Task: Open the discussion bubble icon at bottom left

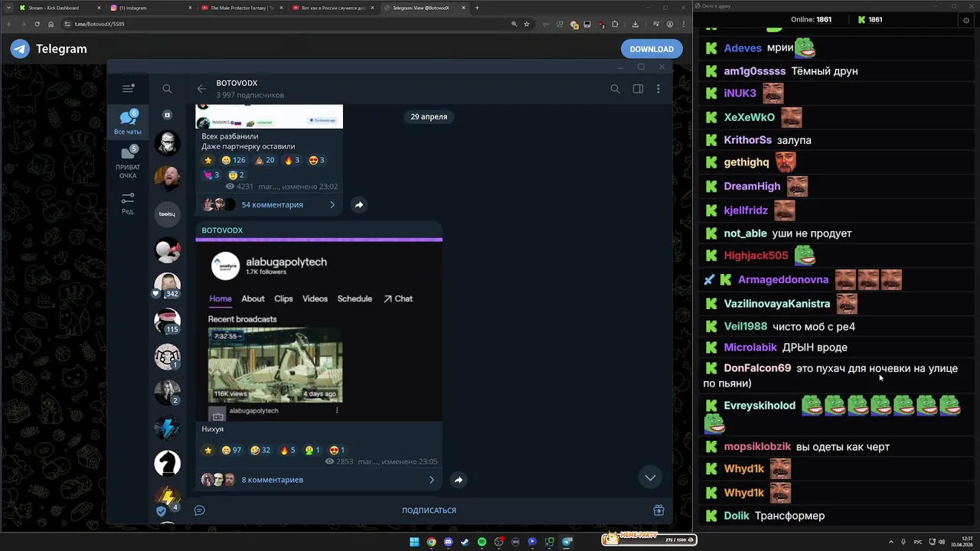Action: click(x=200, y=510)
